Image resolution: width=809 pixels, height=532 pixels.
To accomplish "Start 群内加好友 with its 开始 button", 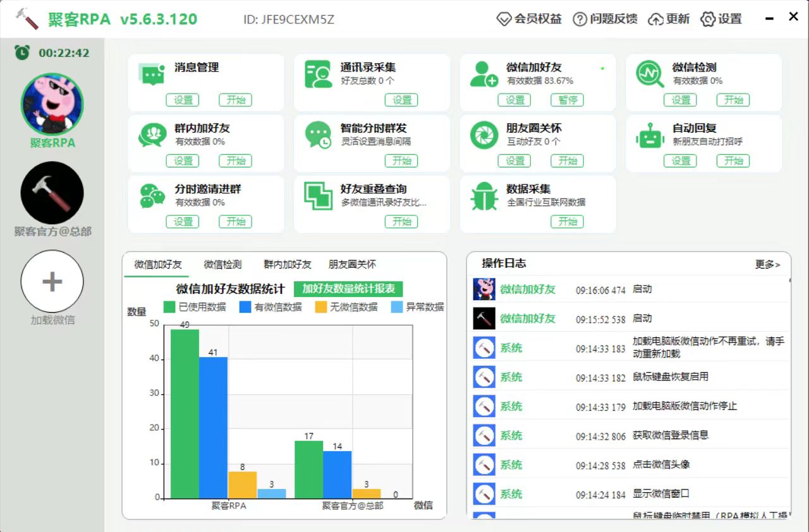I will coord(235,160).
